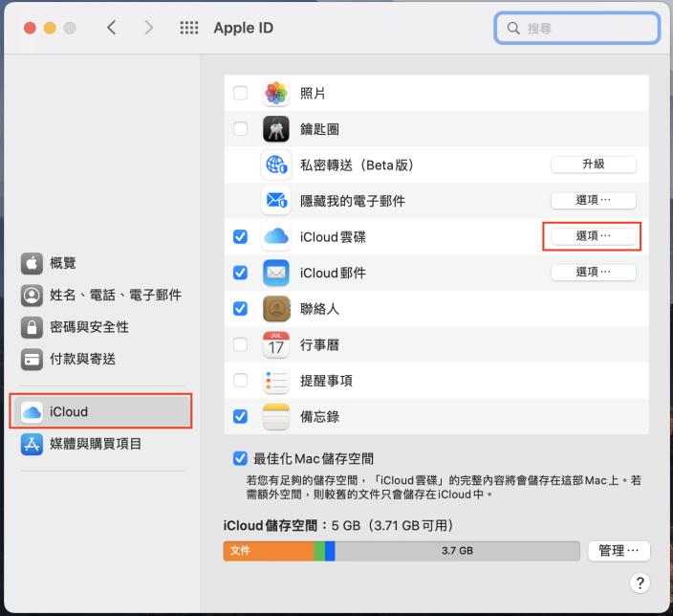The height and width of the screenshot is (616, 673).
Task: Click the Keychain (鑰匙圈) icon
Action: [276, 129]
